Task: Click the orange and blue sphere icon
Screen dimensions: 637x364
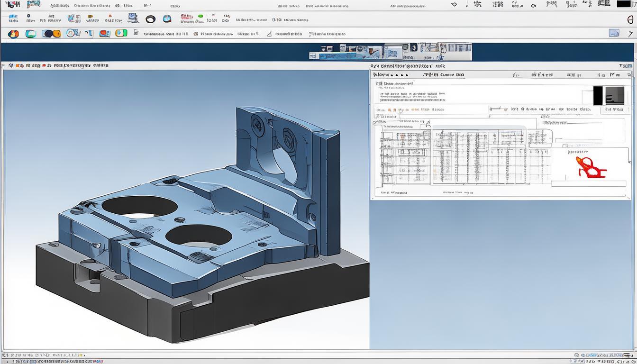Action: 13,34
